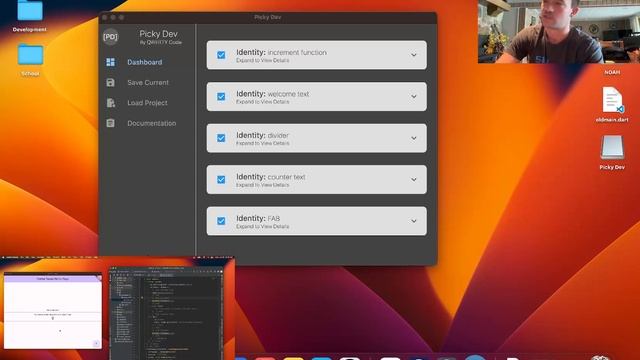
Task: Select Save Current in sidebar
Action: click(148, 82)
